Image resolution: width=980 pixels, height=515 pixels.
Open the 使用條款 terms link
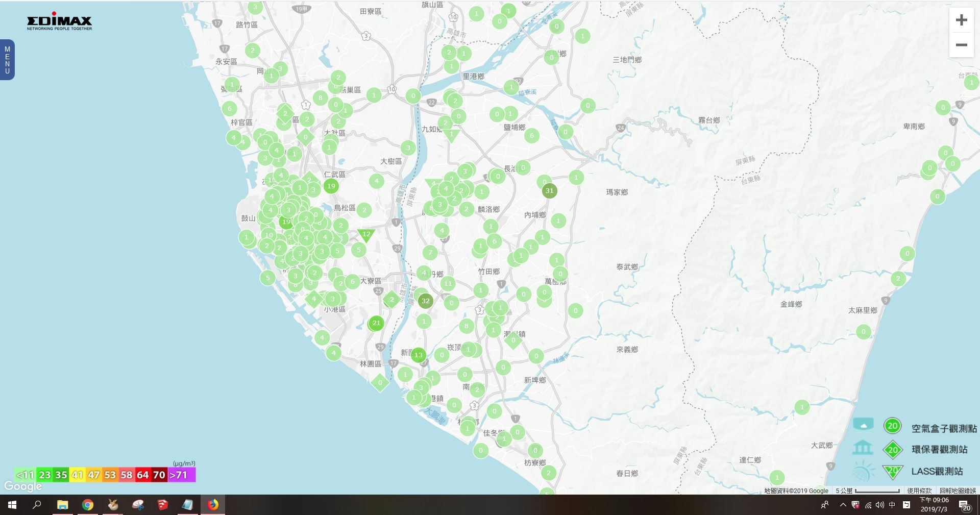(919, 491)
